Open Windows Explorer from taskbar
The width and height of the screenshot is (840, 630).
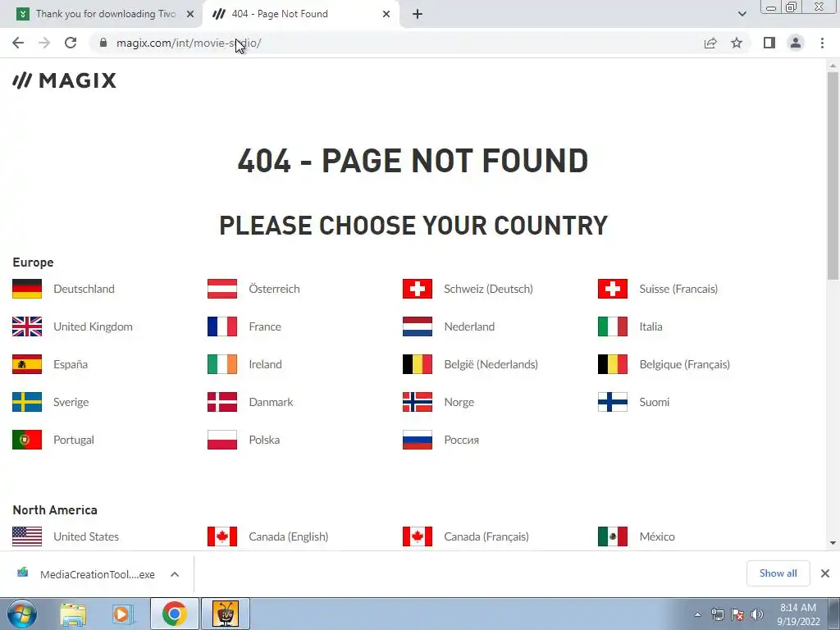point(73,614)
